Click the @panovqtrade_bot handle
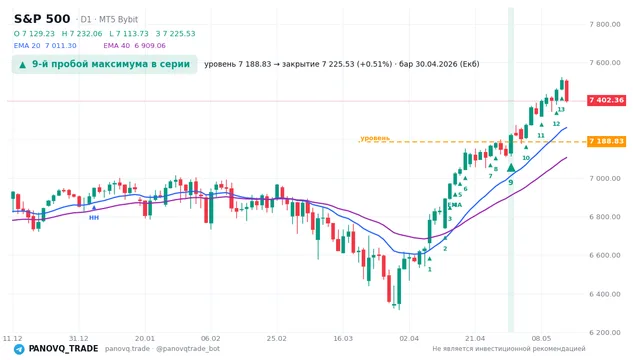 point(188,349)
